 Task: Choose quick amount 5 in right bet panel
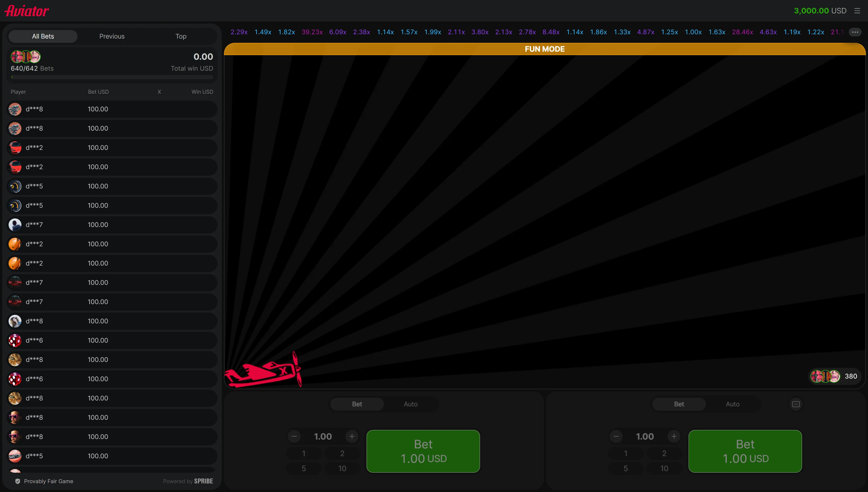point(626,468)
